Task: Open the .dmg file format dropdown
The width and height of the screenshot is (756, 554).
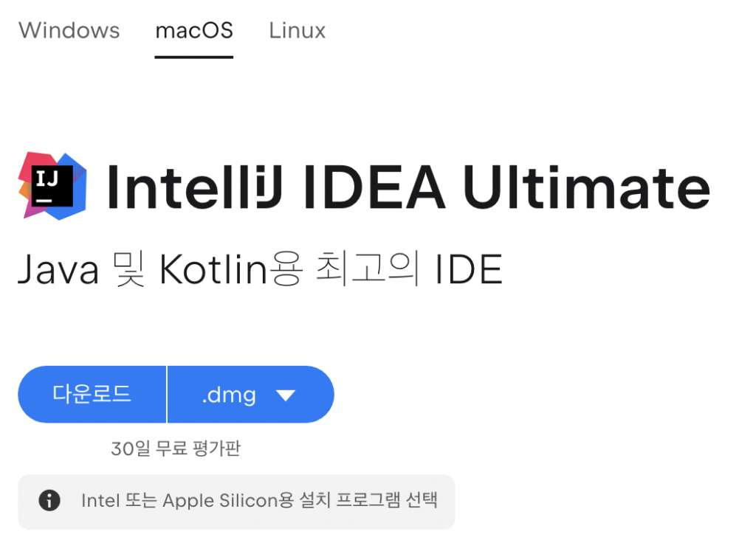Action: pos(251,395)
